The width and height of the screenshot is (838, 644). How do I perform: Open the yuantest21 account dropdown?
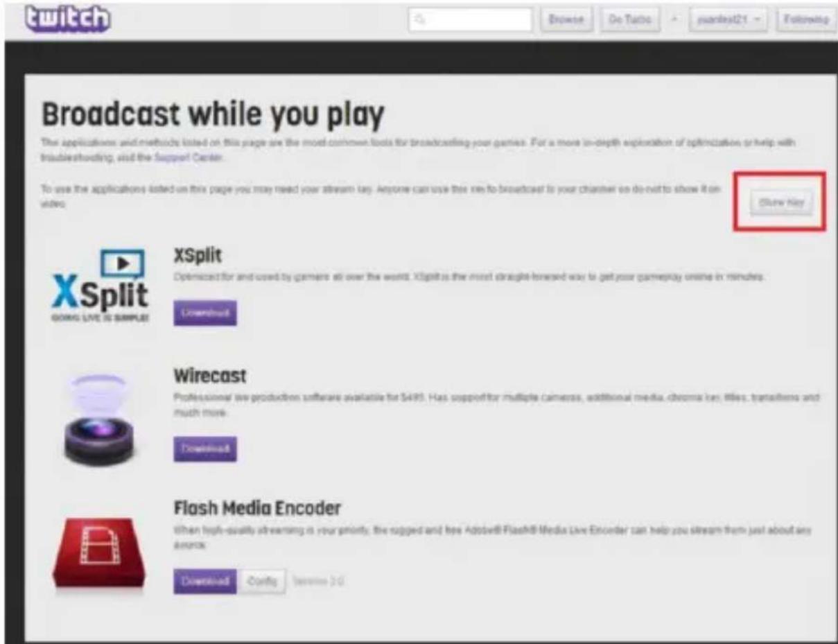pos(722,19)
